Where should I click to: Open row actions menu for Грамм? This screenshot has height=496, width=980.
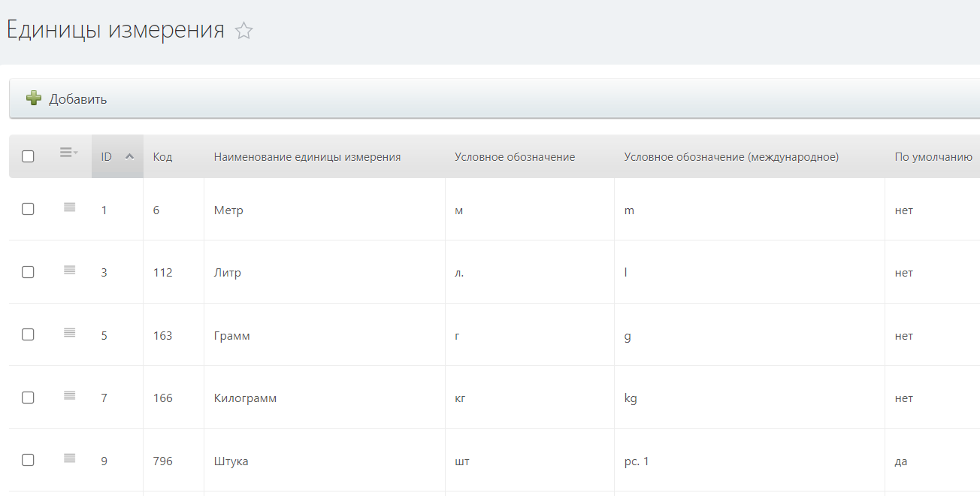69,333
